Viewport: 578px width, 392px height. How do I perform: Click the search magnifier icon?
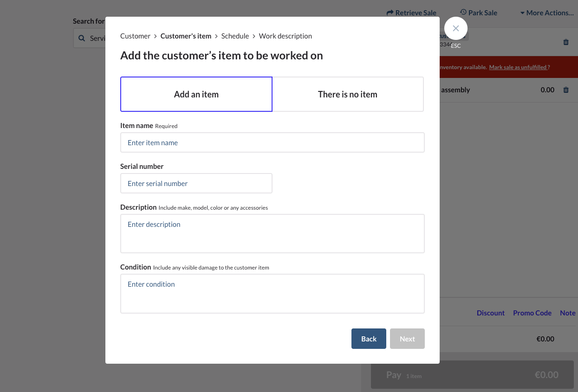click(82, 38)
